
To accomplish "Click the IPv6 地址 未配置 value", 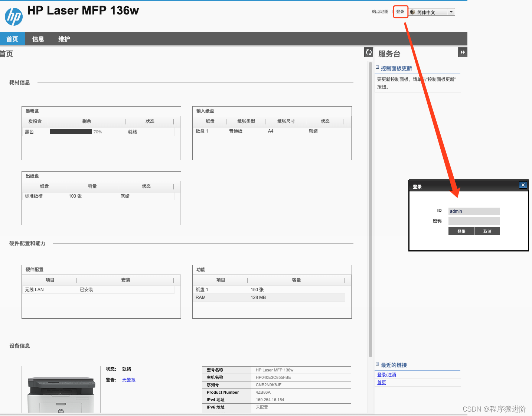I will (262, 407).
